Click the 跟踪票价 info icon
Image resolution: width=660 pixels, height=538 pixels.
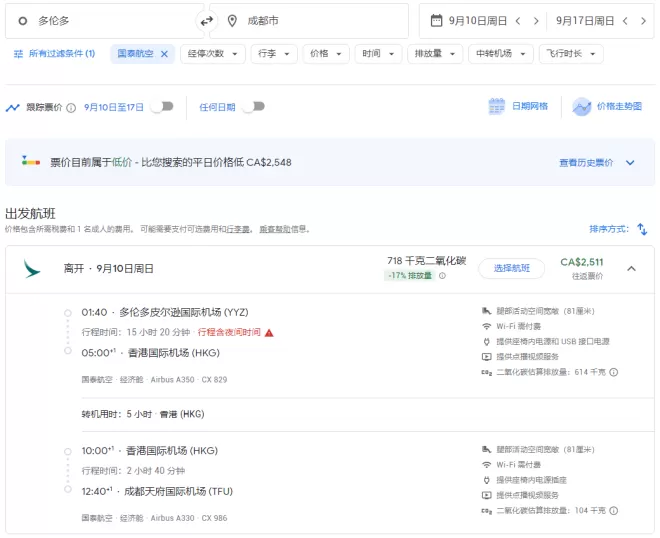tap(71, 108)
